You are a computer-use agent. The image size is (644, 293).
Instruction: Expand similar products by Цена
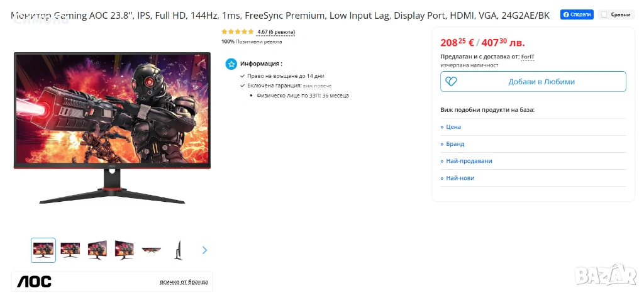(453, 127)
